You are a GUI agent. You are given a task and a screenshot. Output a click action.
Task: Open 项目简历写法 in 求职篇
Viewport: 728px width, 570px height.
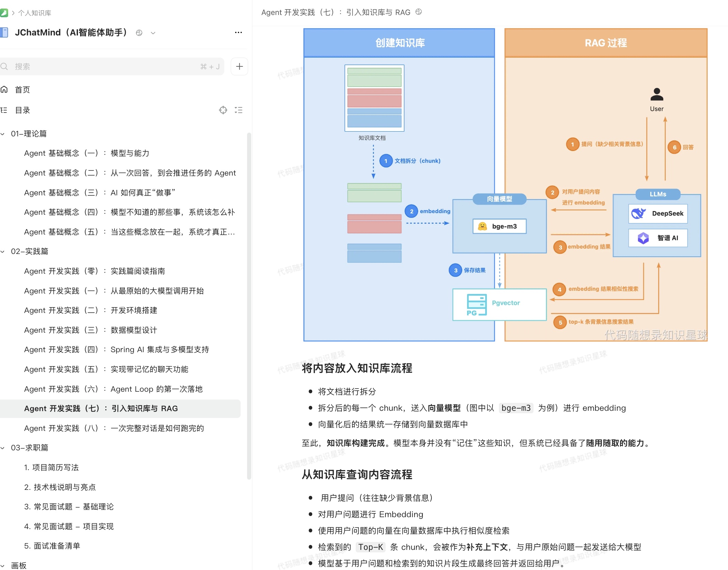click(51, 467)
